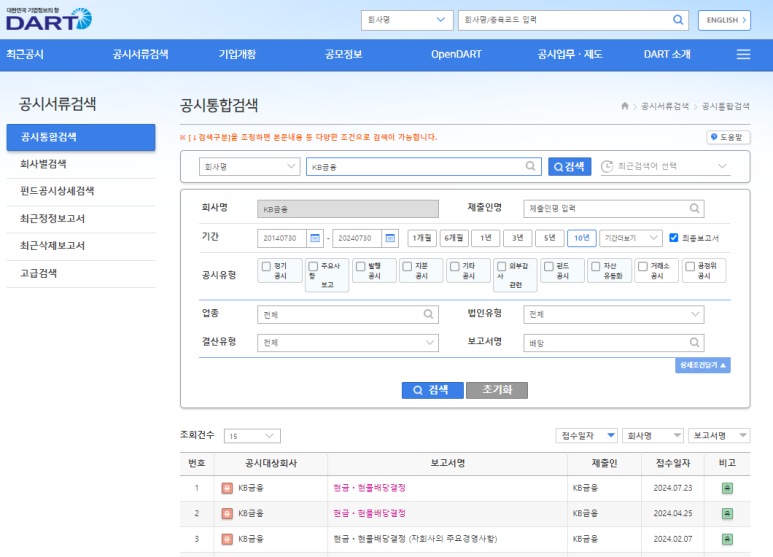773x557 pixels.
Task: Open the 공시서류검색 menu
Action: (x=141, y=54)
